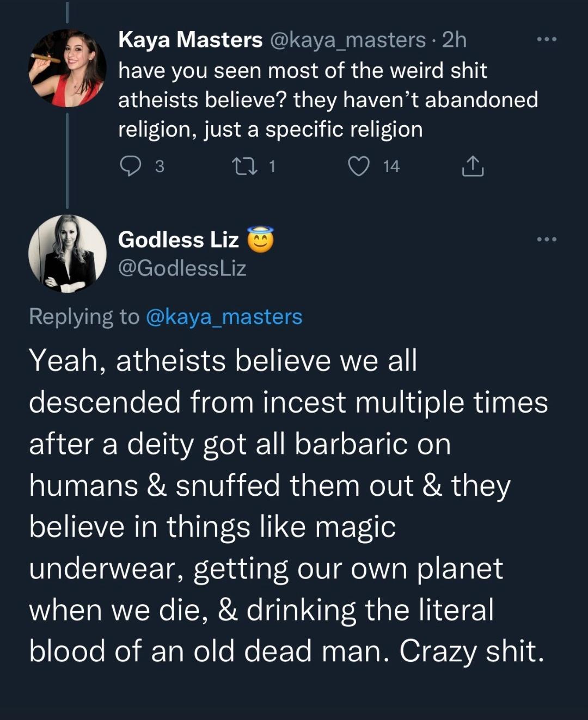Viewport: 588px width, 720px height.
Task: Open the Kaya Masters display name
Action: click(x=190, y=40)
